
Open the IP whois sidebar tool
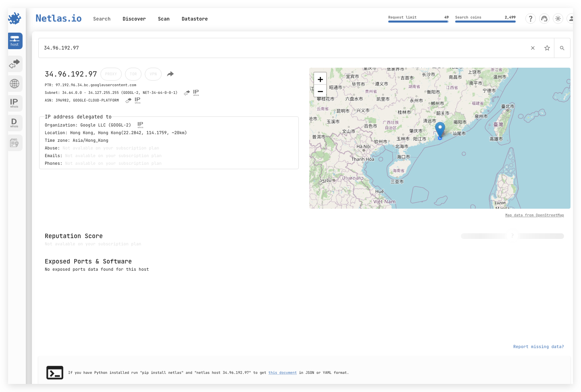click(15, 103)
